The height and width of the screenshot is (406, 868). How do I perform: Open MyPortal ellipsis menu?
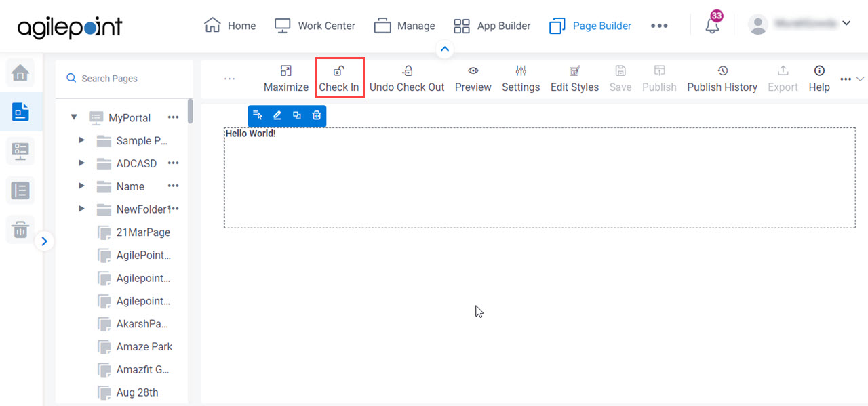tap(174, 117)
